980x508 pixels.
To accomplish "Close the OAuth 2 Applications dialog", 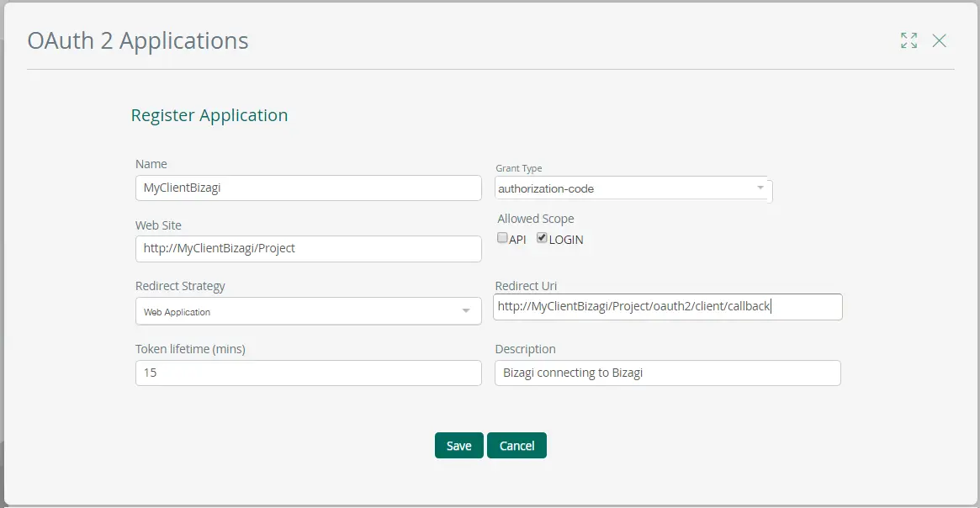I will click(939, 40).
